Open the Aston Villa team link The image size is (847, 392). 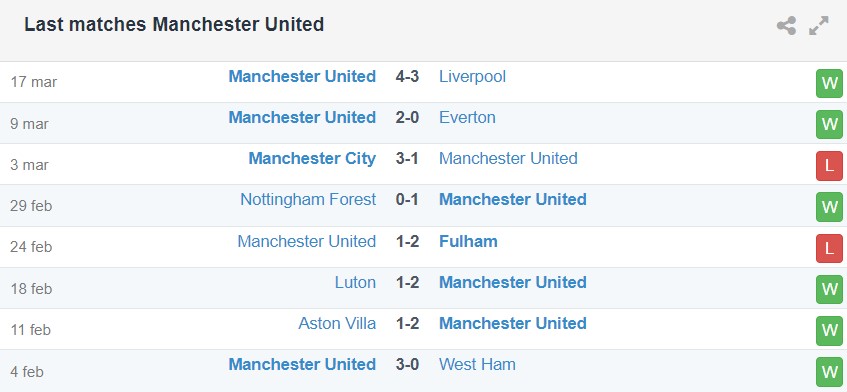point(337,323)
